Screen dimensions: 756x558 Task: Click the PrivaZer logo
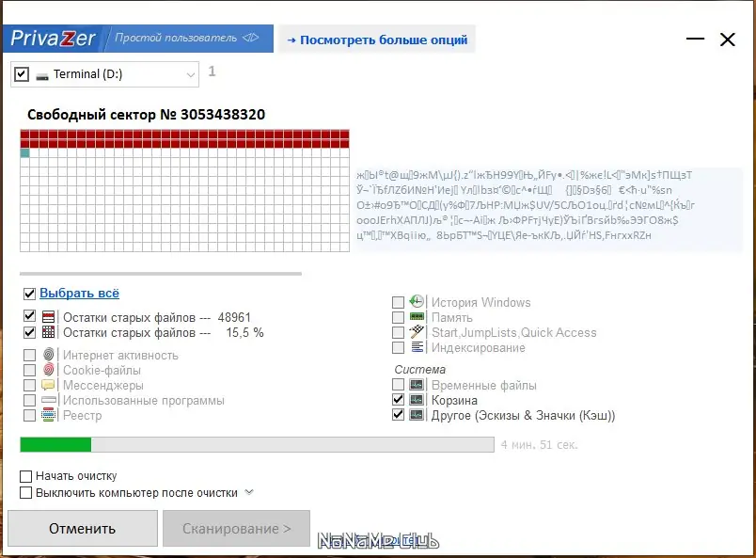pyautogui.click(x=53, y=39)
